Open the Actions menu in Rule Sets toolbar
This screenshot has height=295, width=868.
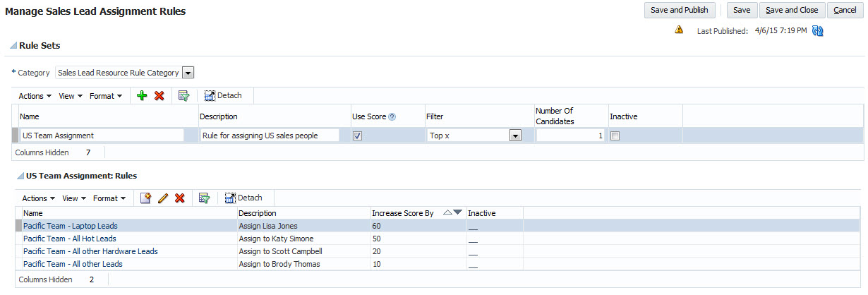point(35,96)
